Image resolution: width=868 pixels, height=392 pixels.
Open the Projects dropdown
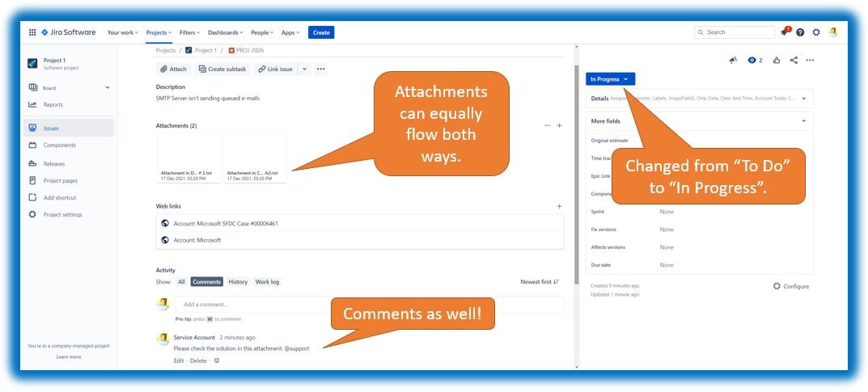coord(159,32)
